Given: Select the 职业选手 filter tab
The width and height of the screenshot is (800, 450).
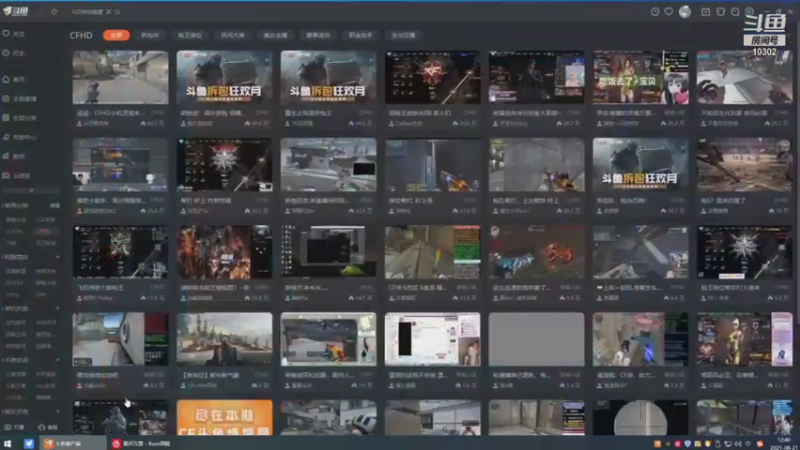Looking at the screenshot, I should [x=360, y=35].
